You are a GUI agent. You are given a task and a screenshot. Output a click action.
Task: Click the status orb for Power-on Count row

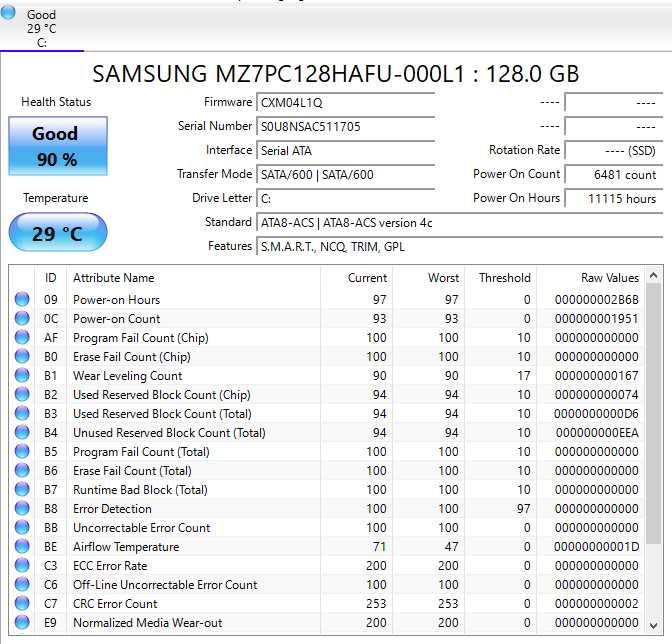pos(22,318)
